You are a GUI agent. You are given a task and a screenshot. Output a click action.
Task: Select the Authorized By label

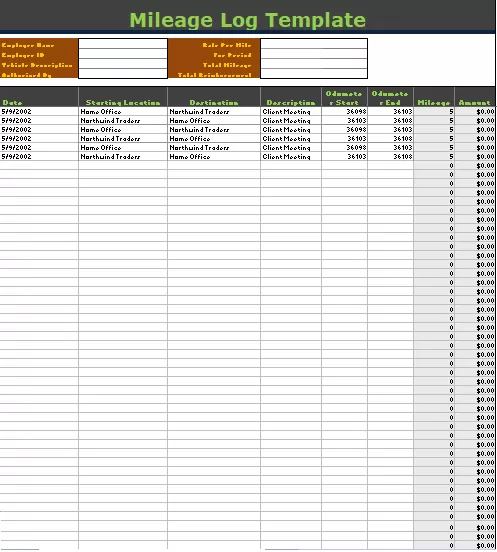26,75
